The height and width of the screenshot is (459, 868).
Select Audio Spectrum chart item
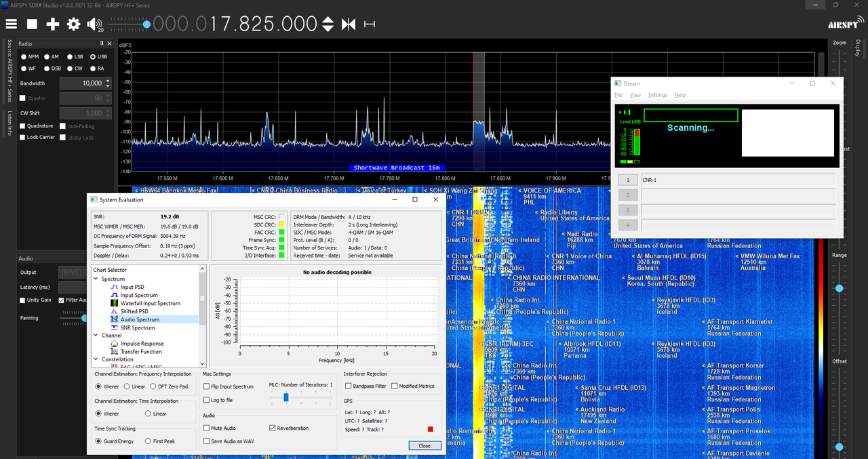pyautogui.click(x=140, y=319)
